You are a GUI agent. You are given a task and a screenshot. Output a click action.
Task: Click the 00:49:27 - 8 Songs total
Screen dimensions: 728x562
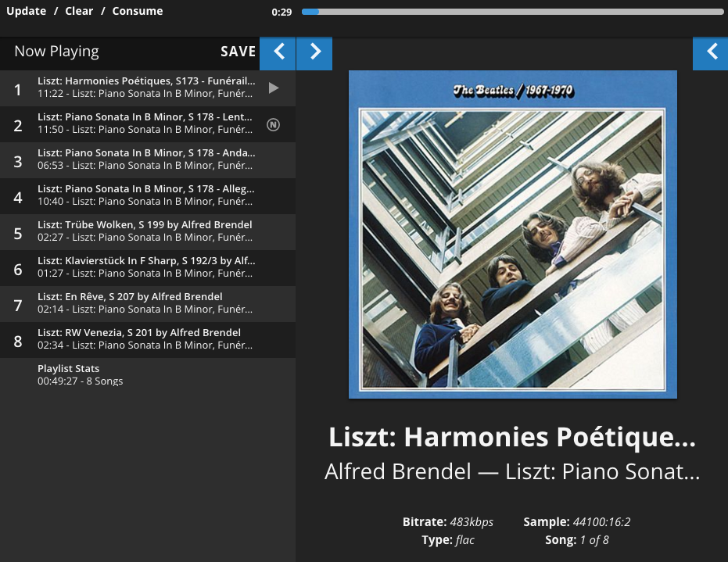pos(81,381)
